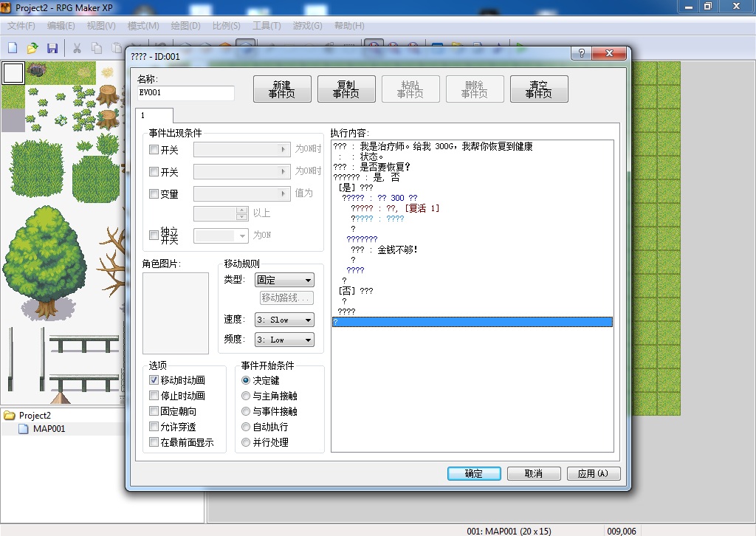Tick the 独立开关 condition checkbox
The height and width of the screenshot is (536, 756).
click(154, 236)
